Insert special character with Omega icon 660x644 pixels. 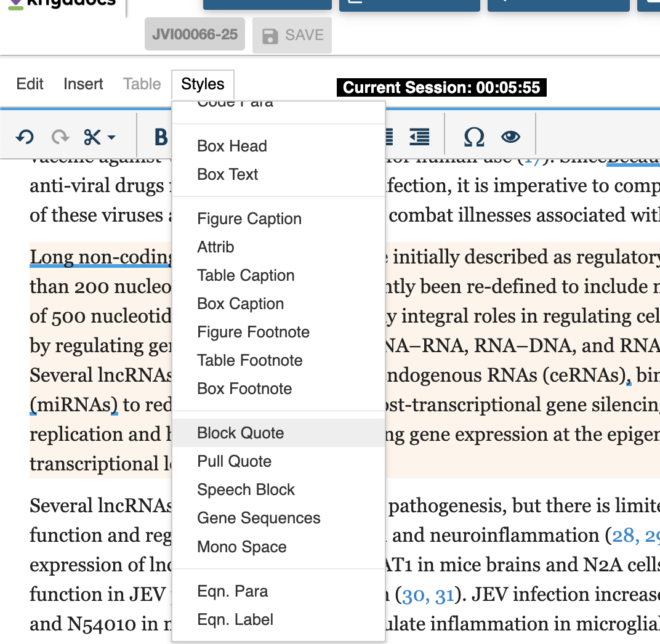click(x=473, y=137)
